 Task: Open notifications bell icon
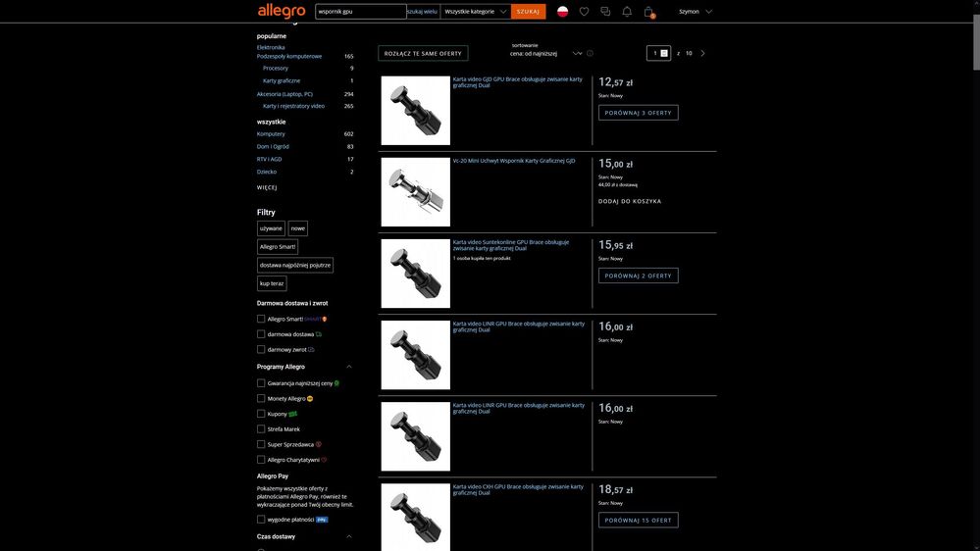627,11
